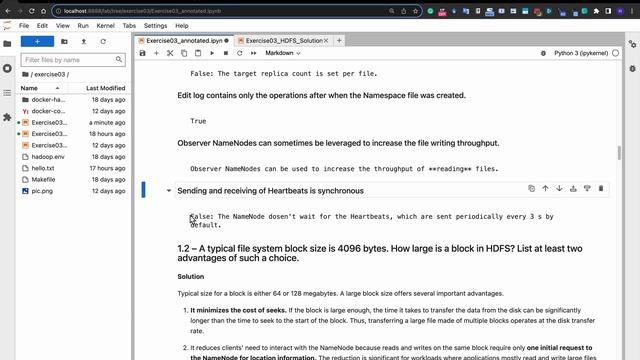Focus the Filter files by name field
Viewport: 640px width, 360px height.
73,60
